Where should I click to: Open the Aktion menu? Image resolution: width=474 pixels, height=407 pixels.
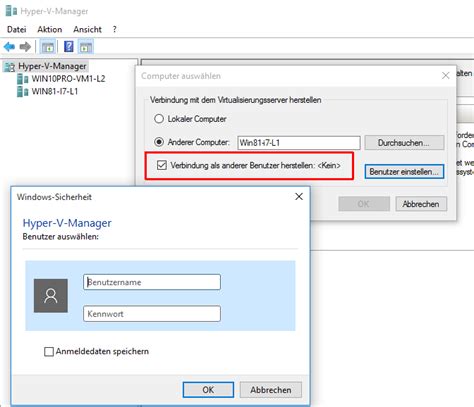(x=50, y=29)
